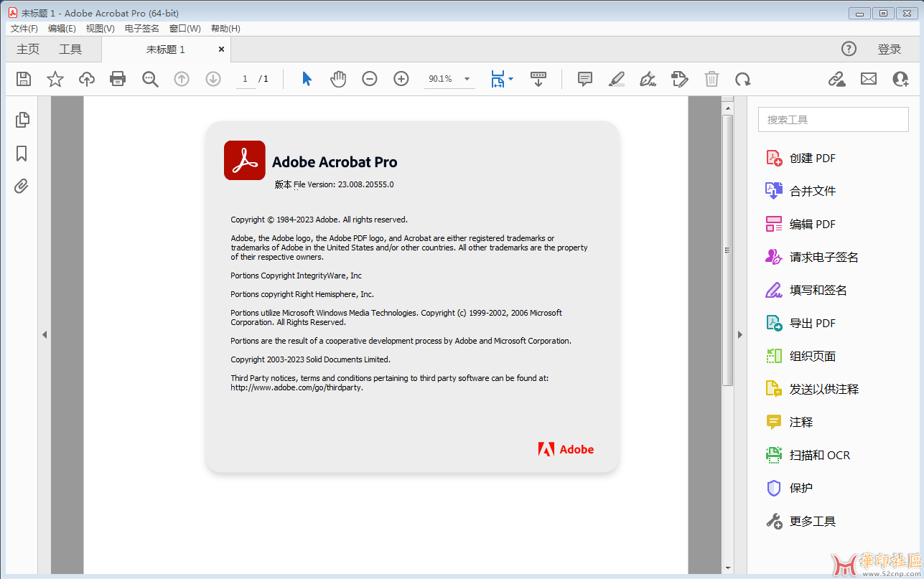Open the 电子签名 menu

coord(142,29)
